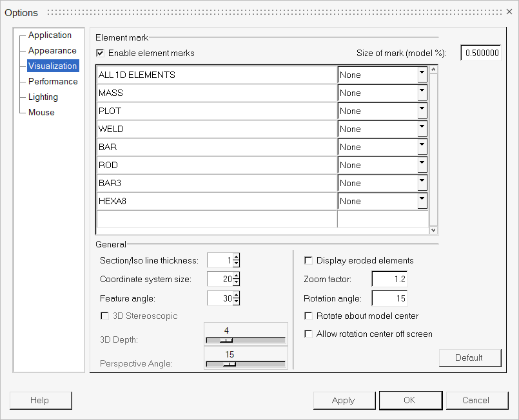Select Appearance in the options tree
519x420 pixels.
[x=52, y=51]
